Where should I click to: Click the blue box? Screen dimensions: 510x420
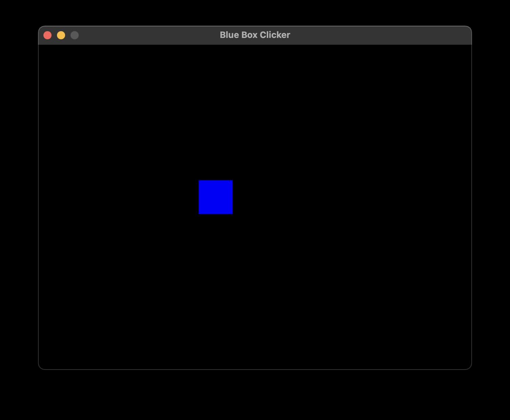[216, 197]
